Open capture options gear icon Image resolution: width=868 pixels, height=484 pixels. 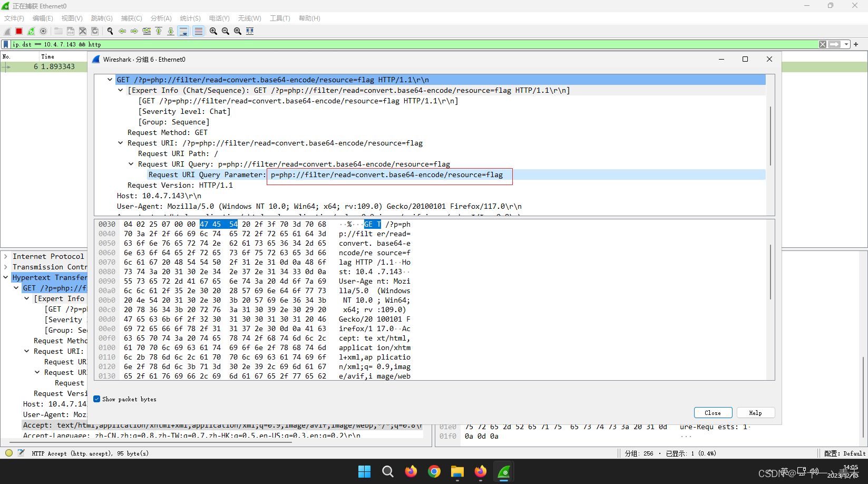point(43,31)
